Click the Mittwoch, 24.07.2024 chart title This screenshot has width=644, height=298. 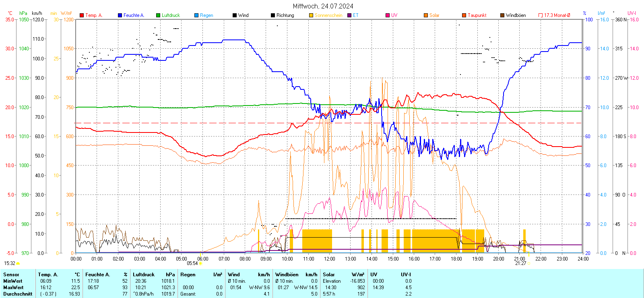[x=323, y=6]
